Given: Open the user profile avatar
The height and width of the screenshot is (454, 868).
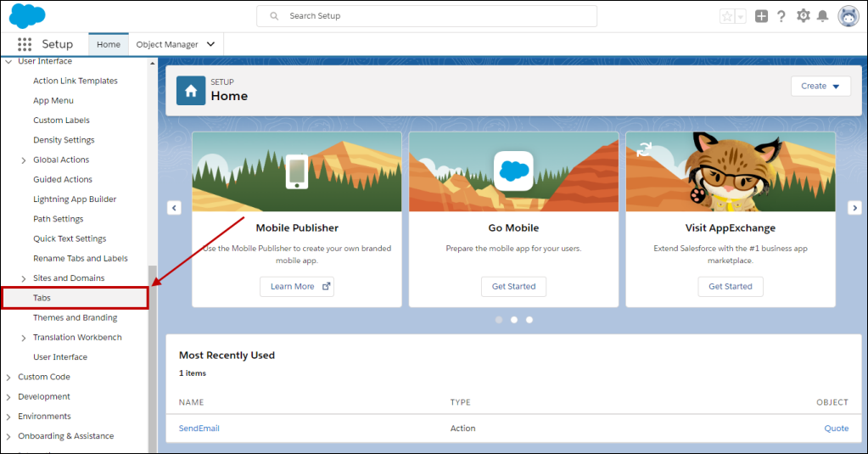Looking at the screenshot, I should (x=848, y=16).
